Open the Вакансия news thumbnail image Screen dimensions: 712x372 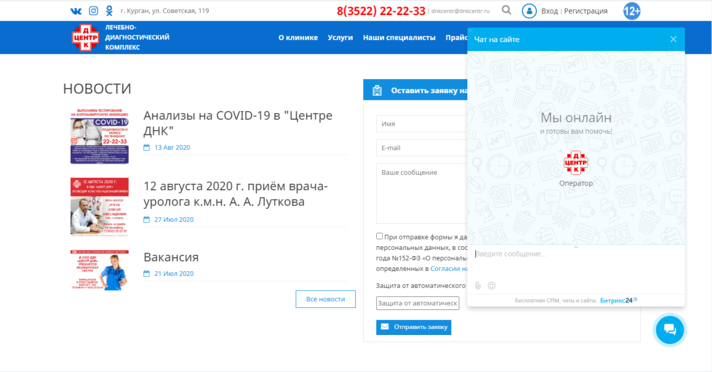click(99, 270)
